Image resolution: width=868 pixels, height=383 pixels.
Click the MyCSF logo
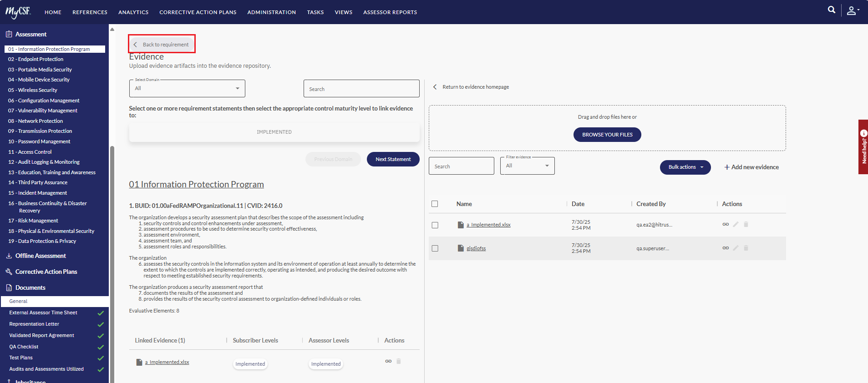click(x=18, y=12)
